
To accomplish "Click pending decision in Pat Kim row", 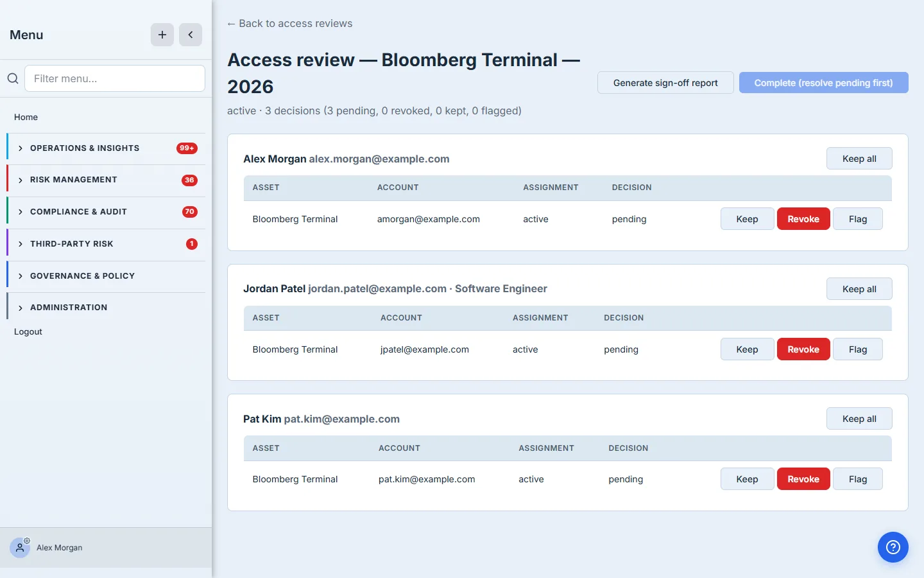I will pyautogui.click(x=626, y=479).
